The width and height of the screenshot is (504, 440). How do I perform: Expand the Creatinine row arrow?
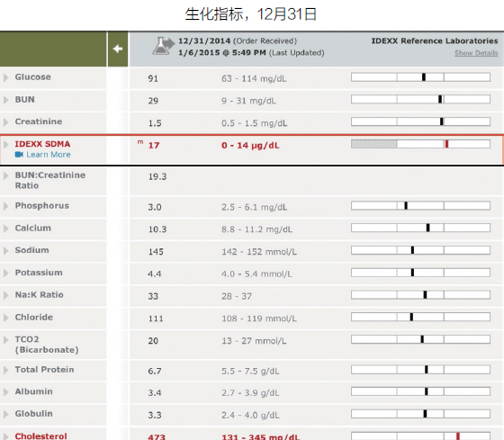point(5,122)
